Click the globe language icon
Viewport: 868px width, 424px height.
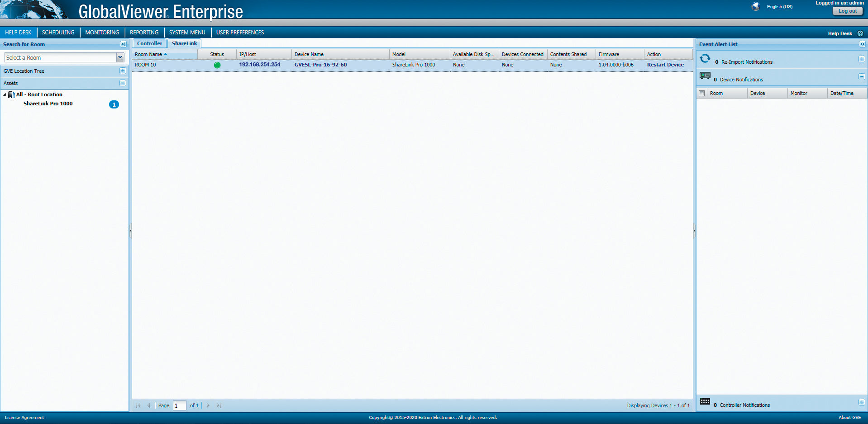[x=755, y=6]
